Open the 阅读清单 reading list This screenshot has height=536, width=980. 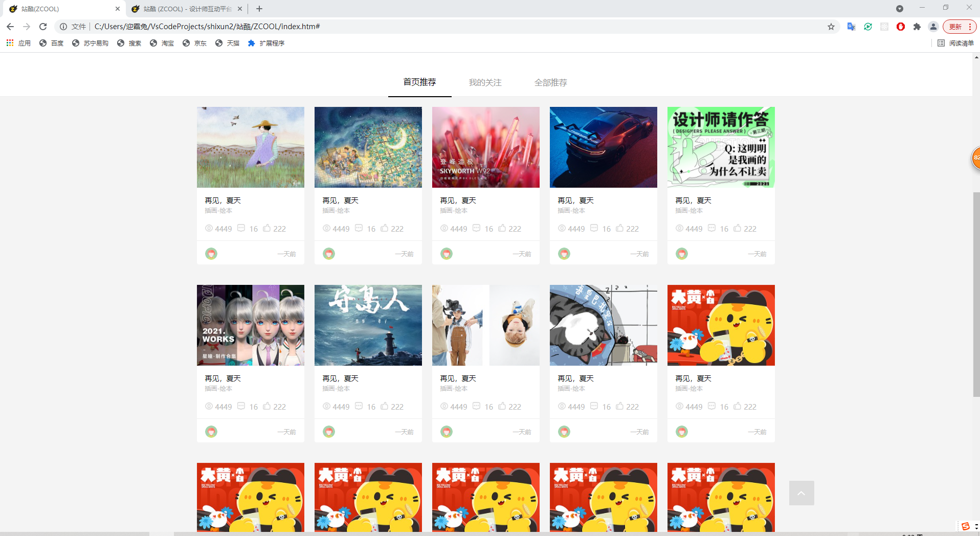pos(955,43)
